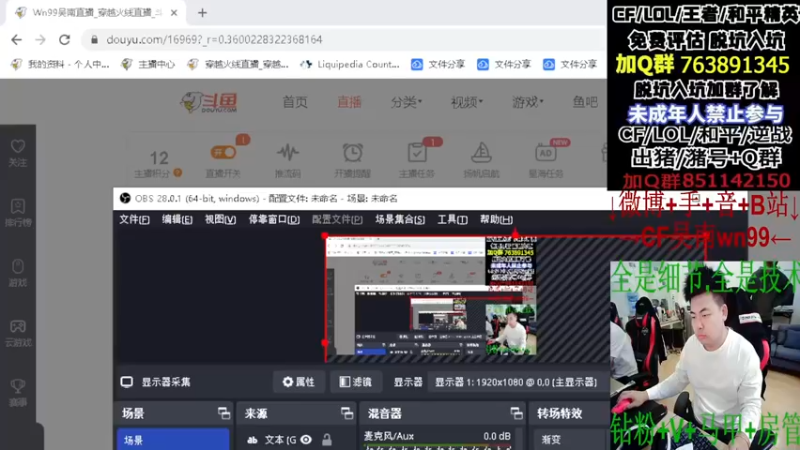Toggle the 直播开关 switch

point(223,153)
